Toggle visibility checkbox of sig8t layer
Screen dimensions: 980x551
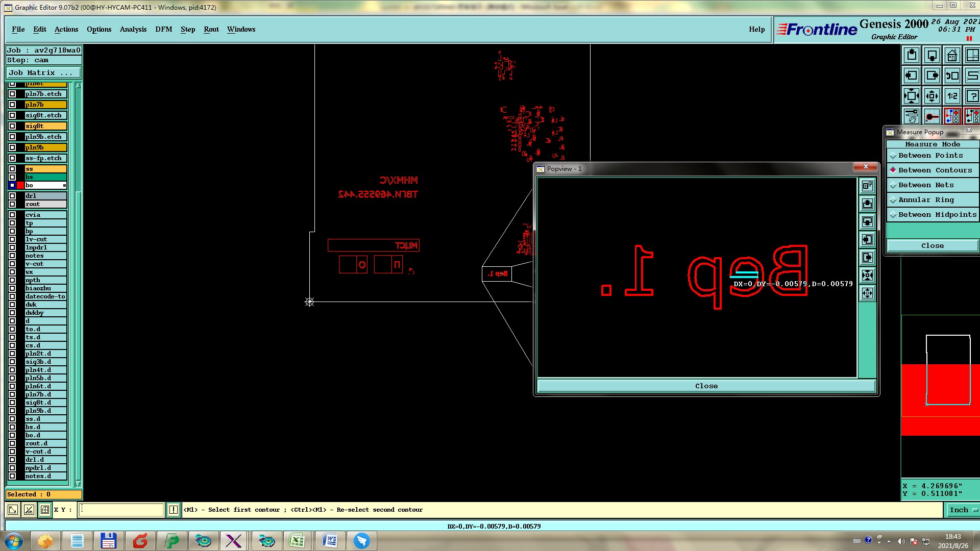click(12, 126)
